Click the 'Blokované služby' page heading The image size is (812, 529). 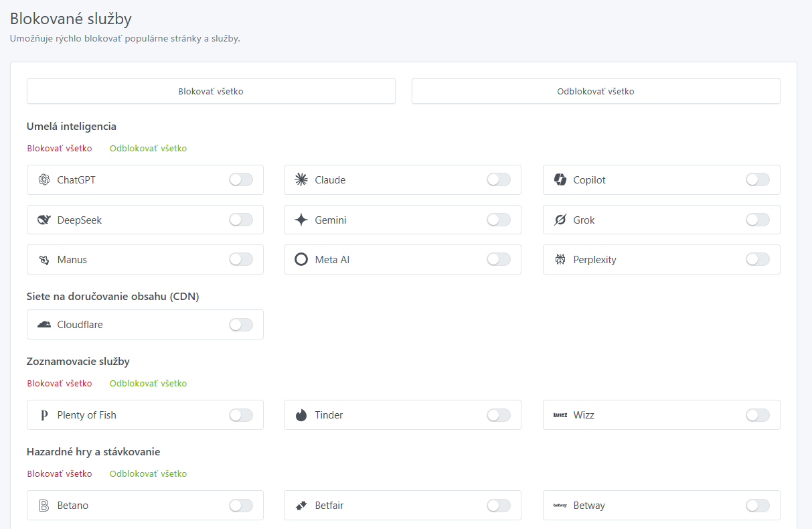click(71, 19)
